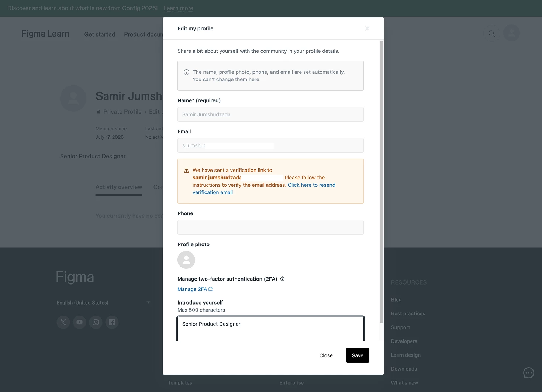The height and width of the screenshot is (392, 542).
Task: Click the Phone input field
Action: coord(271,227)
